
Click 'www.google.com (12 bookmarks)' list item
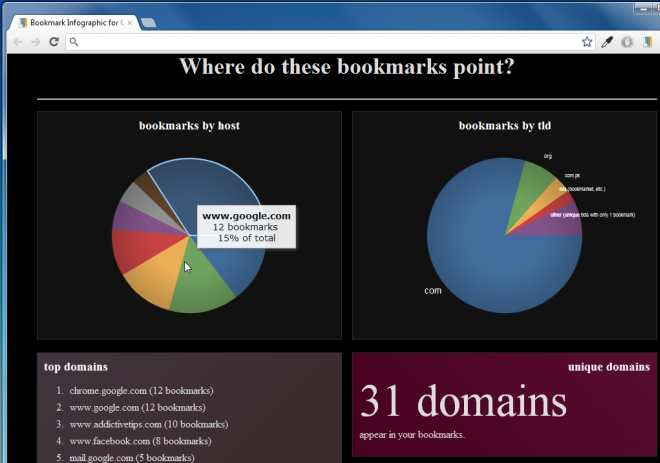[138, 407]
